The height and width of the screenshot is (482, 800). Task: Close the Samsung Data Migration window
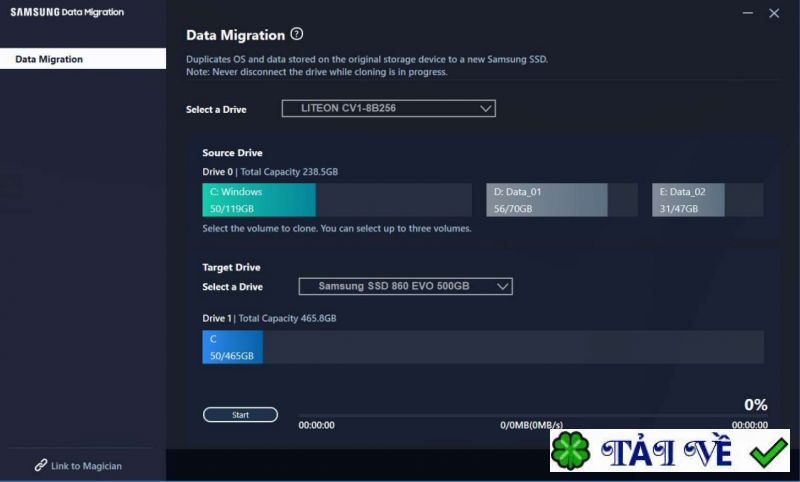click(774, 13)
